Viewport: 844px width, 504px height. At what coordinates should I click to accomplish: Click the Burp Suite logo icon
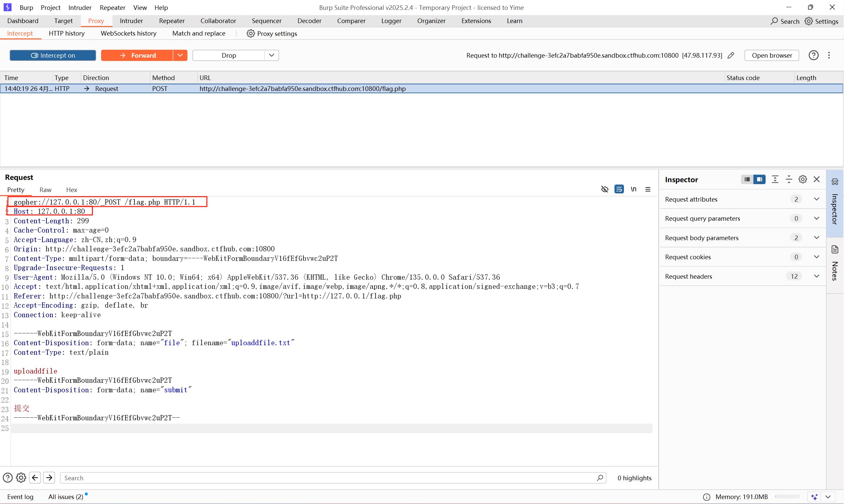8,7
